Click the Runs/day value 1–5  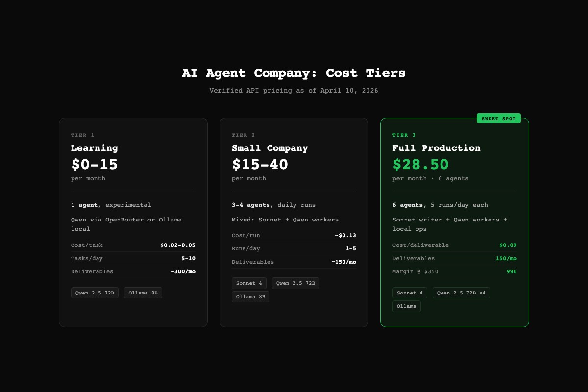(x=351, y=248)
